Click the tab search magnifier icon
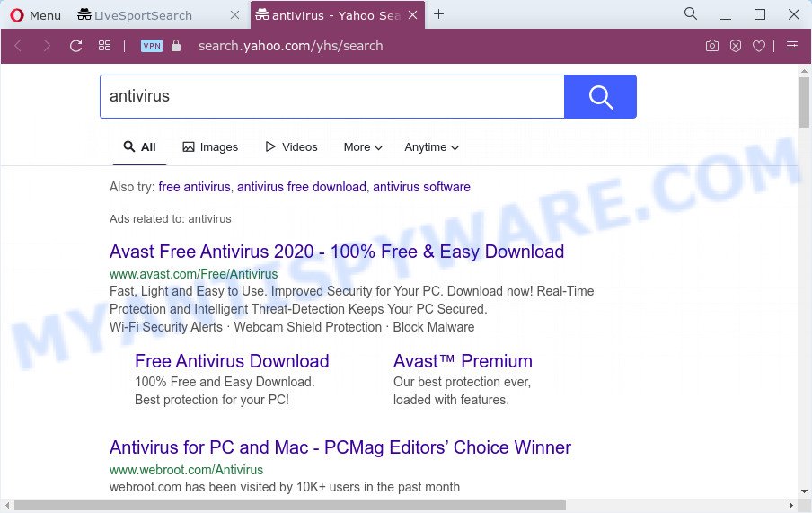Image resolution: width=812 pixels, height=513 pixels. (x=691, y=14)
